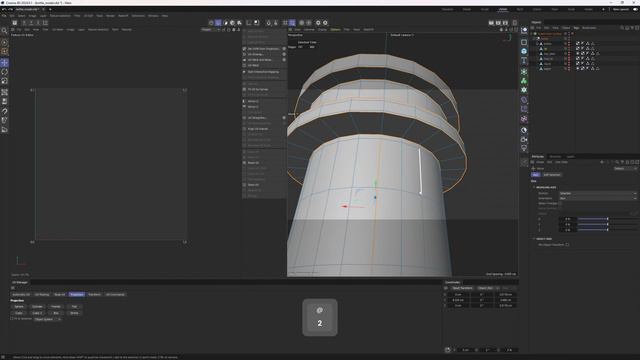Screen dimensions: 640x360
Task: Apply Frontal projection
Action: click(56, 307)
